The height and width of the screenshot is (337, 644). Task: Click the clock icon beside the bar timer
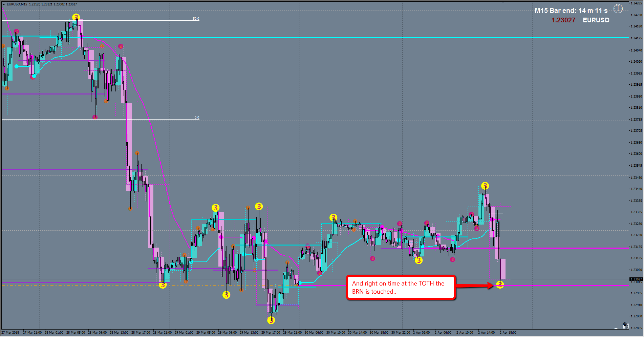pyautogui.click(x=618, y=9)
